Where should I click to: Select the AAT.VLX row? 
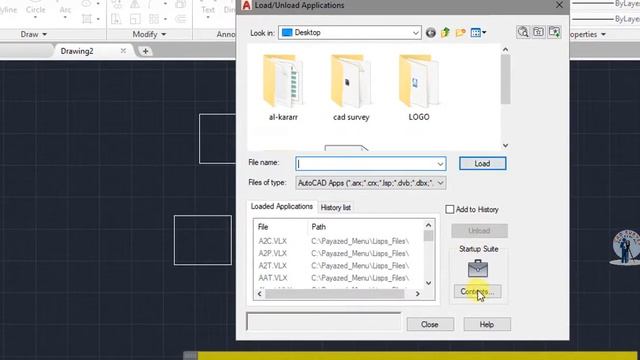pyautogui.click(x=339, y=278)
